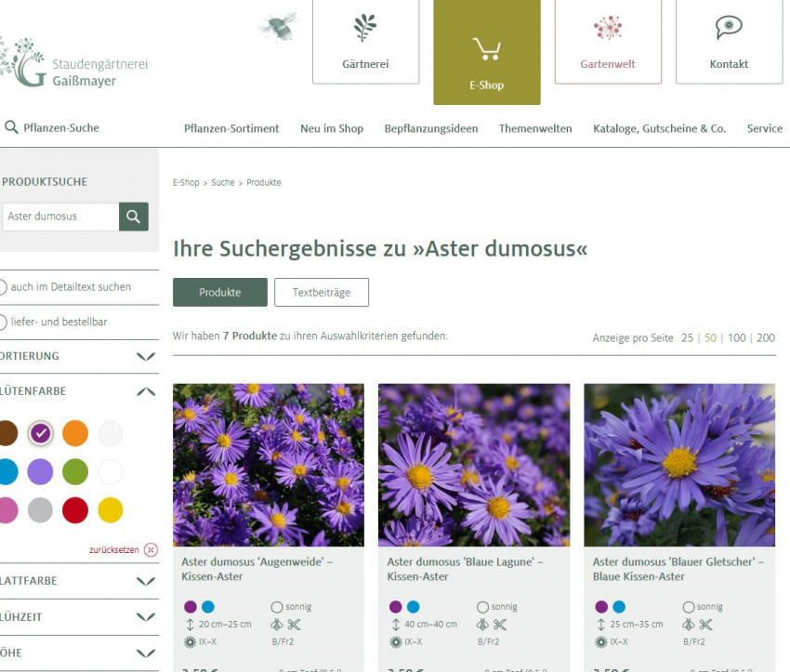790x672 pixels.
Task: Open Aster dumosus 'Augenweide' product title
Action: coord(257,569)
